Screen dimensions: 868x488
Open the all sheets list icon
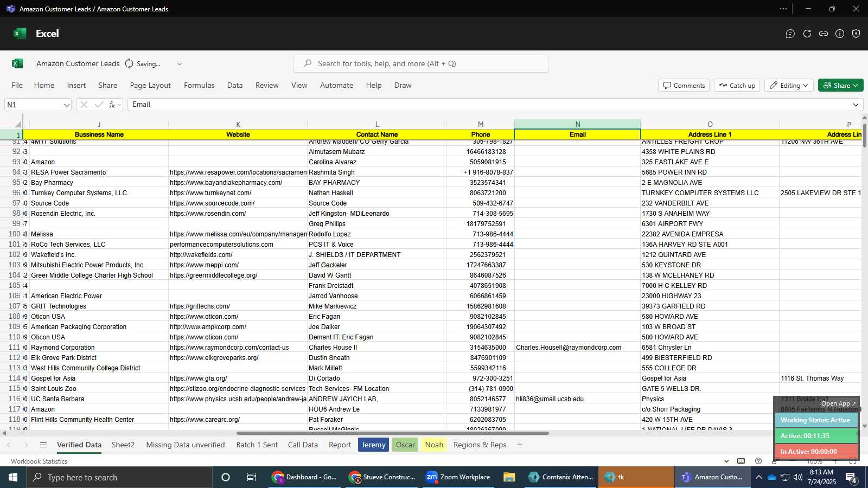[x=43, y=445]
